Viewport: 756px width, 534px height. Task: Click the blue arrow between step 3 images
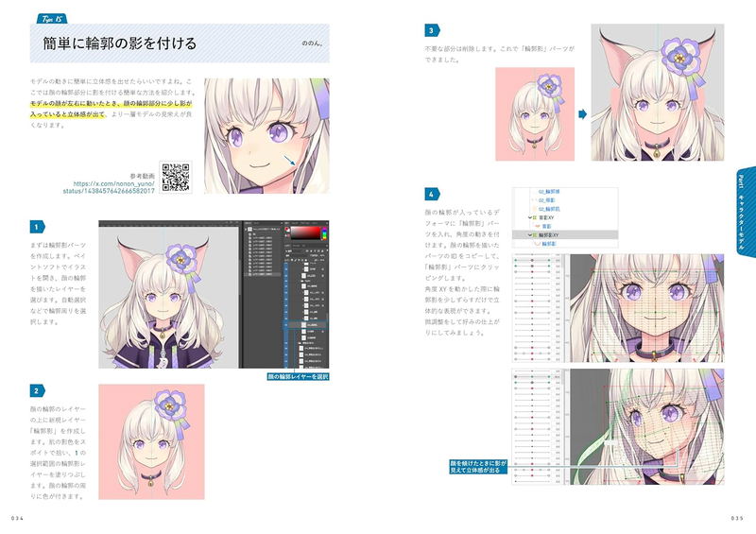582,113
